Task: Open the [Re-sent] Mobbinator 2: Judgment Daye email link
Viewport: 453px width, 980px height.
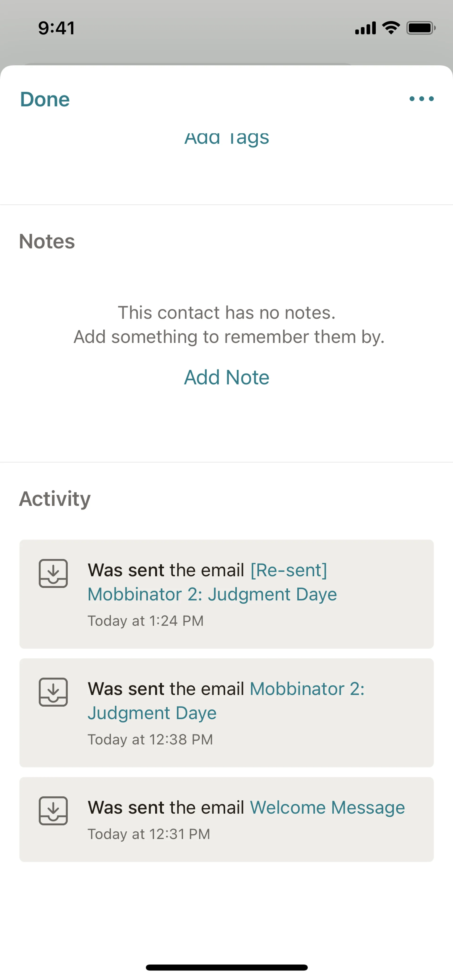Action: coord(212,594)
